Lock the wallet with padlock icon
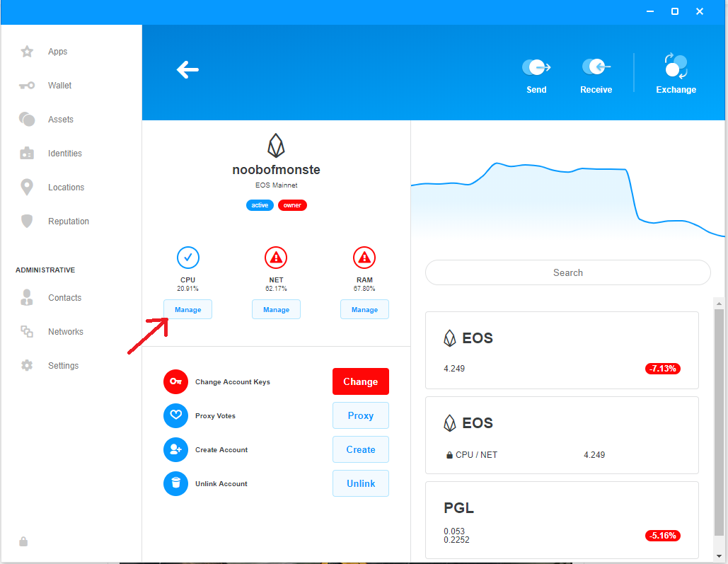The height and width of the screenshot is (564, 728). (x=23, y=541)
